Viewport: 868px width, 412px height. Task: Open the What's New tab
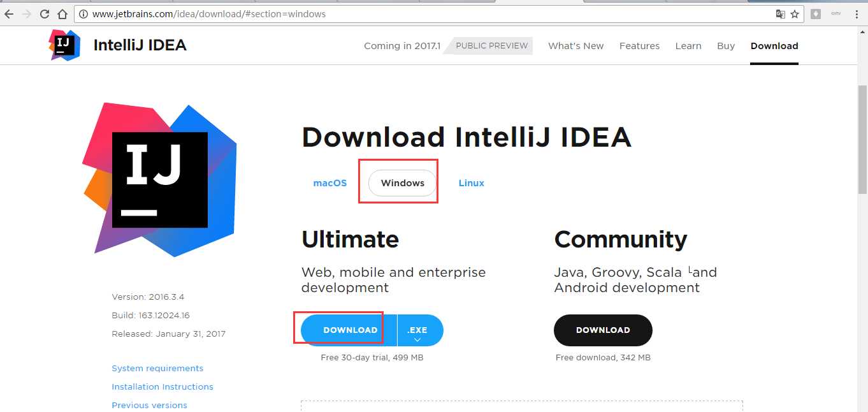[x=575, y=46]
